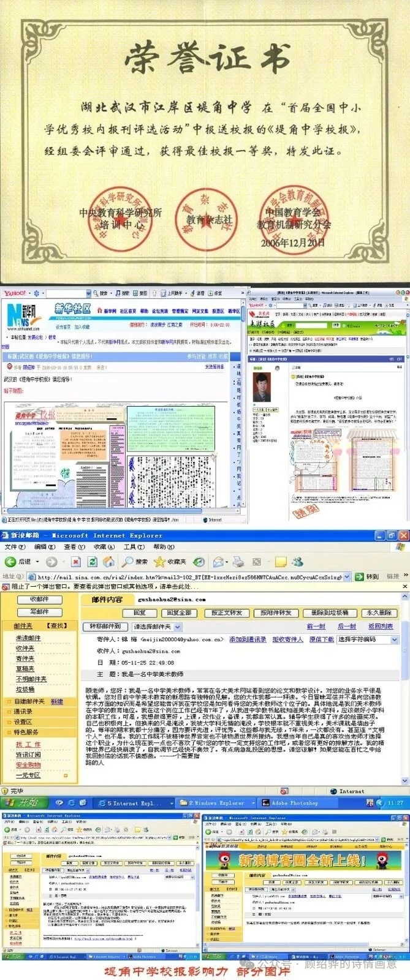Click the 回复 reply button

pyautogui.click(x=139, y=612)
